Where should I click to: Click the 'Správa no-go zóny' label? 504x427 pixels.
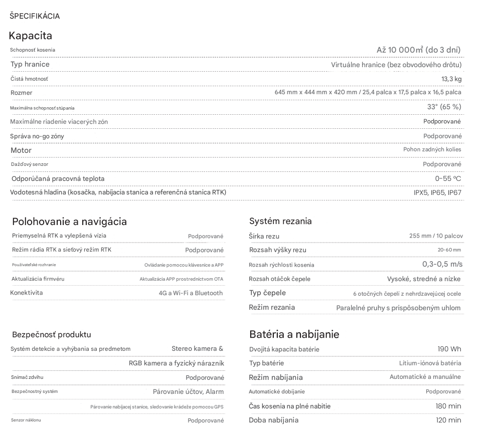[37, 136]
